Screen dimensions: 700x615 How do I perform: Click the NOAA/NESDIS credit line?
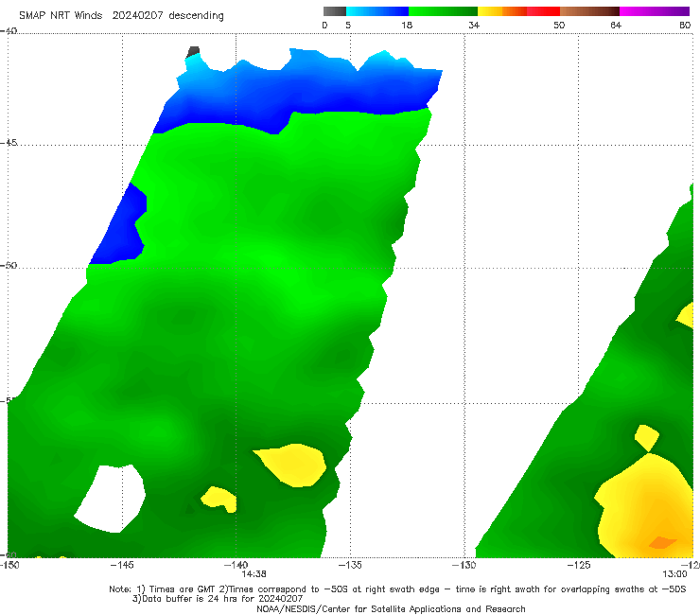(391, 608)
